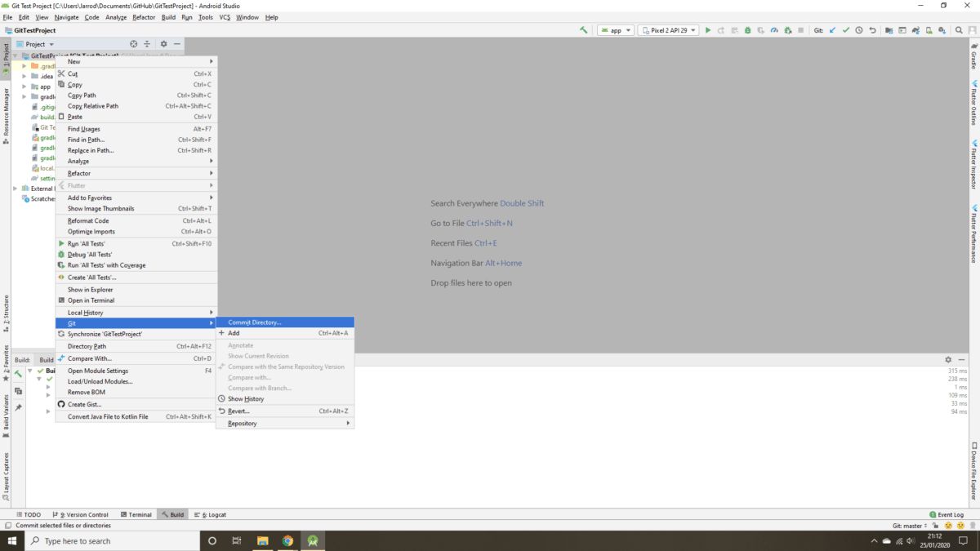
Task: Click the Search Everywhere magnifier icon
Action: coord(958,29)
